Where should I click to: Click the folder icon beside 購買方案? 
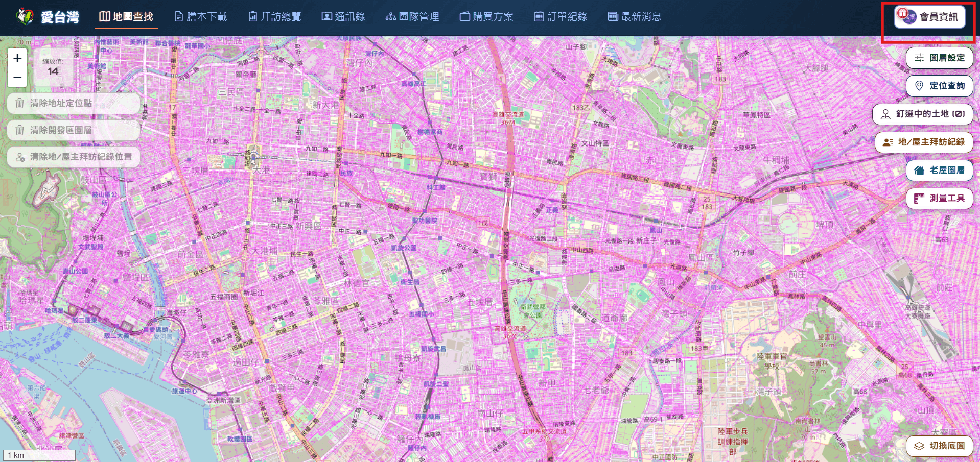tap(465, 17)
